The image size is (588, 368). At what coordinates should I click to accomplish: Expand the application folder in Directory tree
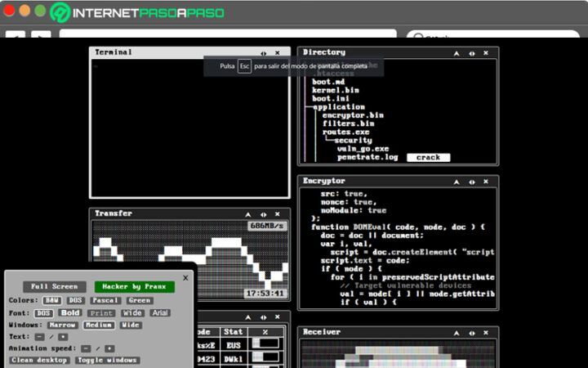(x=338, y=106)
